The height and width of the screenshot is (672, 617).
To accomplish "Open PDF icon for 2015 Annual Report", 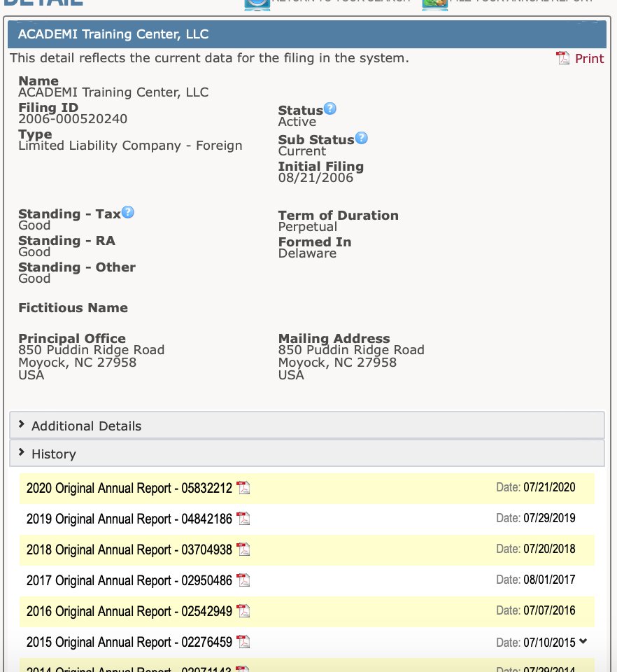I will [x=243, y=642].
